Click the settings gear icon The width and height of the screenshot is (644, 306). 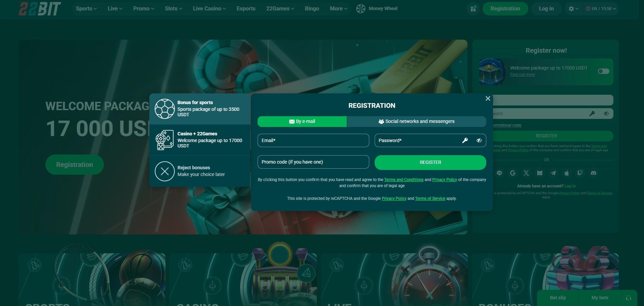[571, 9]
